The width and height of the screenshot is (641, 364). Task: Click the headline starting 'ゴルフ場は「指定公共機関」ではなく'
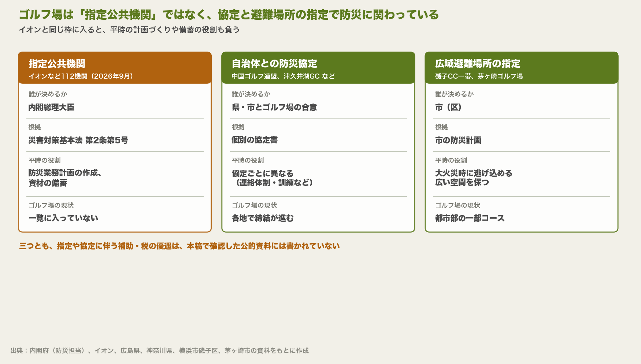click(x=229, y=15)
